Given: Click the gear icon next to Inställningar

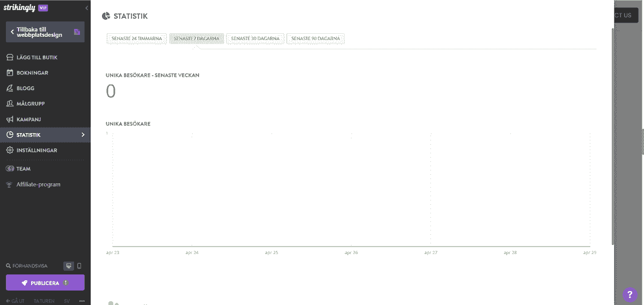Looking at the screenshot, I should click(x=10, y=150).
